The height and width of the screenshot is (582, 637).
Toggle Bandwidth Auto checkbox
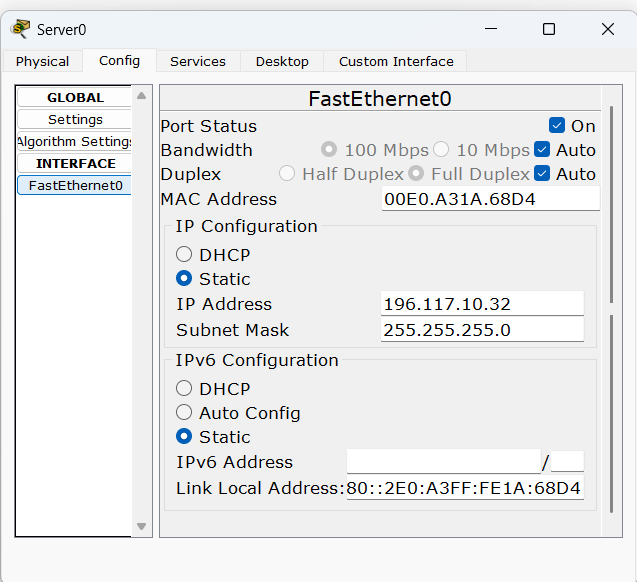tap(542, 150)
